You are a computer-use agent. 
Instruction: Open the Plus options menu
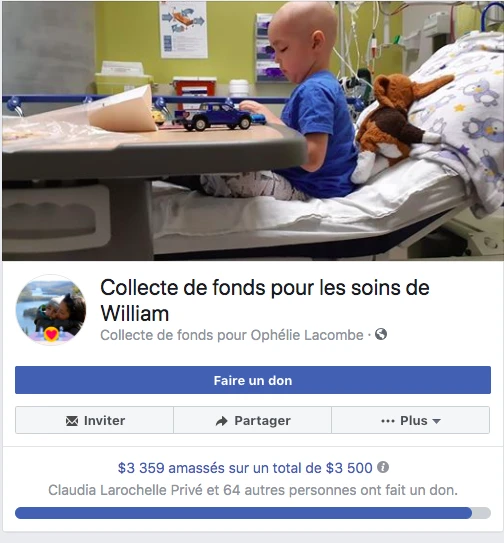click(410, 420)
